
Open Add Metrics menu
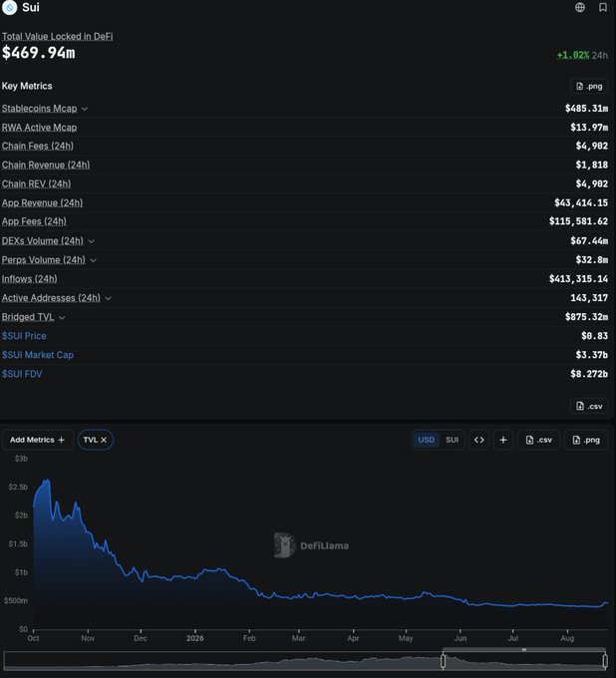[38, 440]
